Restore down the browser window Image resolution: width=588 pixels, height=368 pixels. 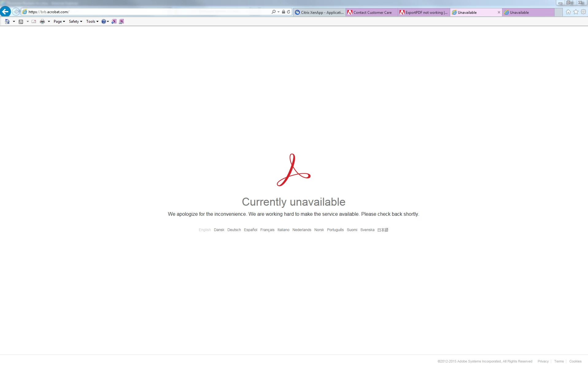coord(568,3)
